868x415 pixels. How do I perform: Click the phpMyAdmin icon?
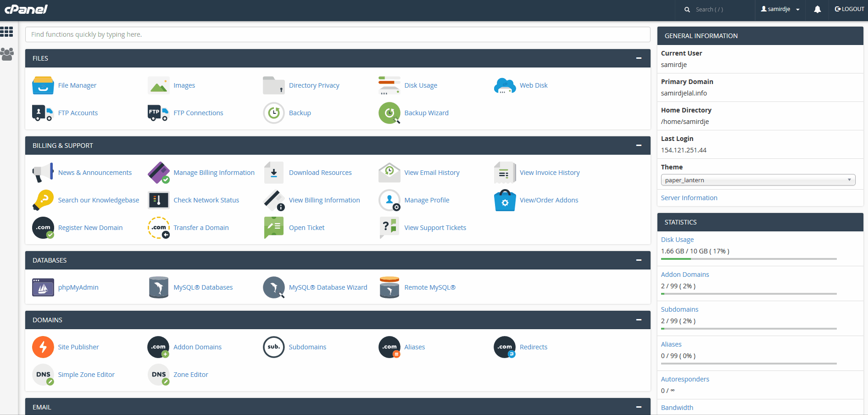43,287
